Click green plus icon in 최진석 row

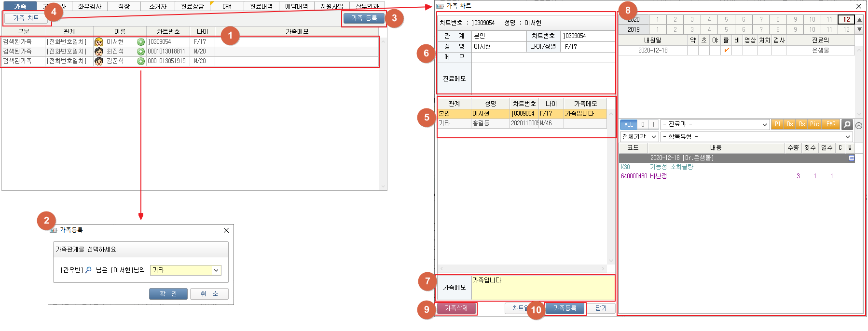tap(141, 52)
